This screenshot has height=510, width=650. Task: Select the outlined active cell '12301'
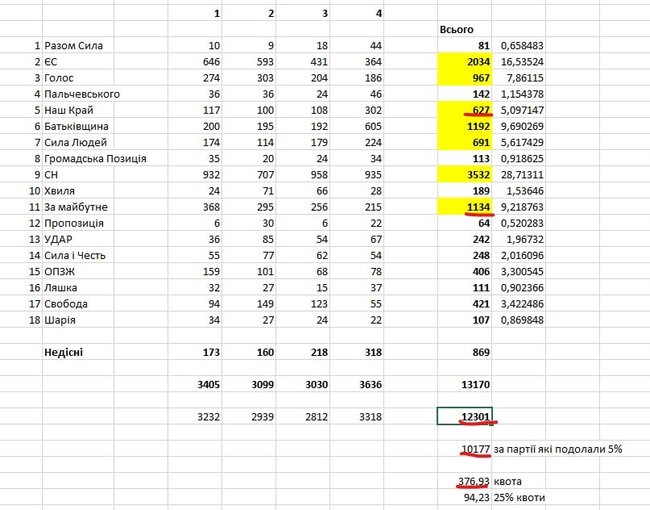point(465,416)
